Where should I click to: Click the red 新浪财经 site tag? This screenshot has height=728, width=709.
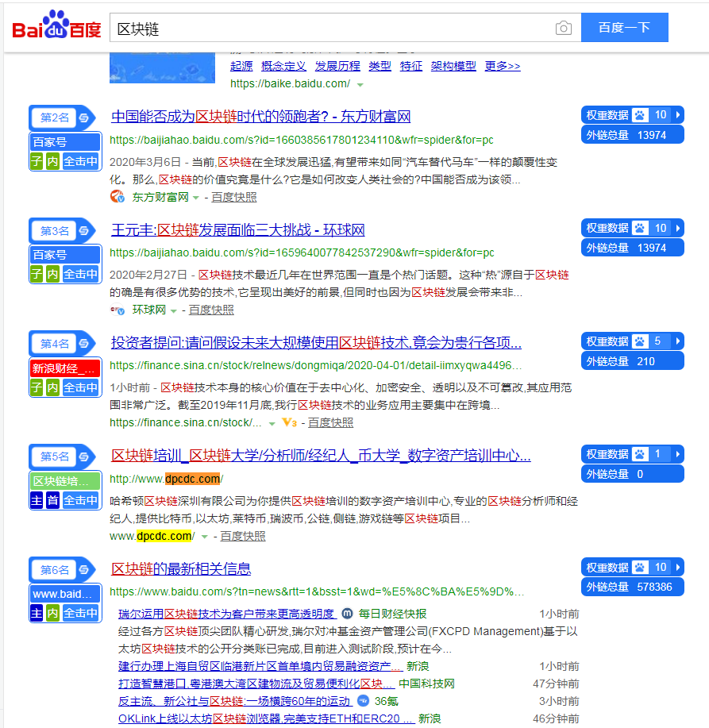coord(65,368)
